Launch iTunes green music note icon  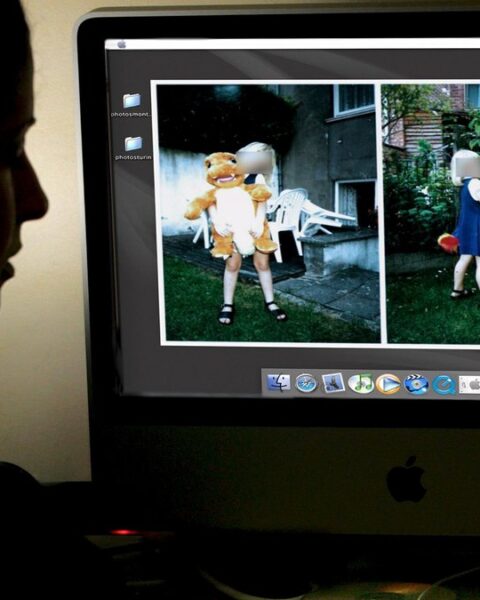pyautogui.click(x=360, y=383)
